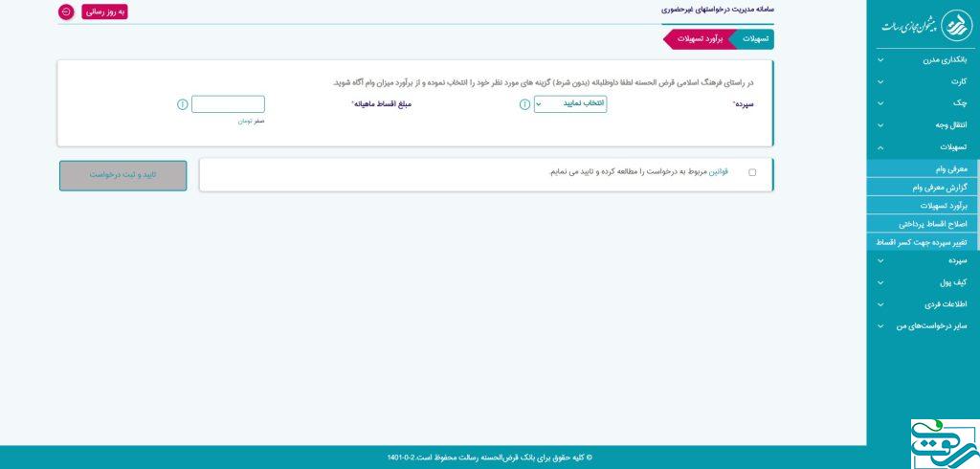
Task: Open the سپرده 'انتخاب نمایید' dropdown
Action: pos(569,104)
